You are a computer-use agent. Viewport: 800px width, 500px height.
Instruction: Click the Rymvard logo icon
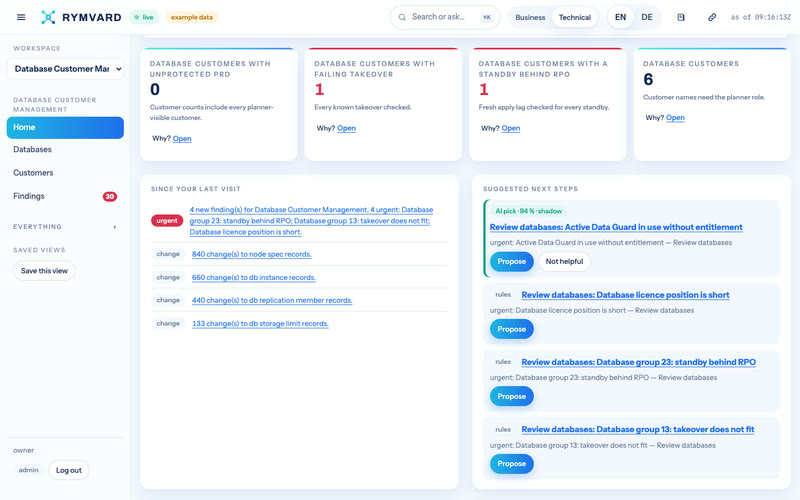tap(48, 17)
